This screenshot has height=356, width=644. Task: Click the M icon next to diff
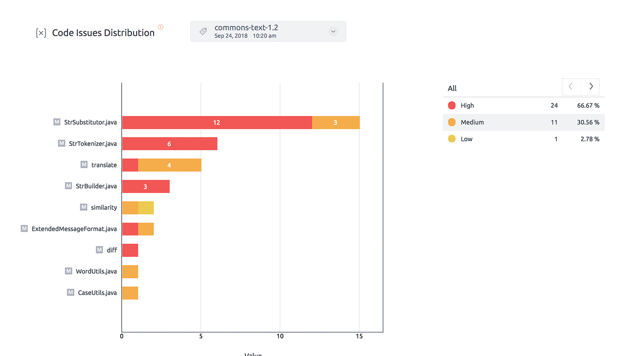point(100,250)
